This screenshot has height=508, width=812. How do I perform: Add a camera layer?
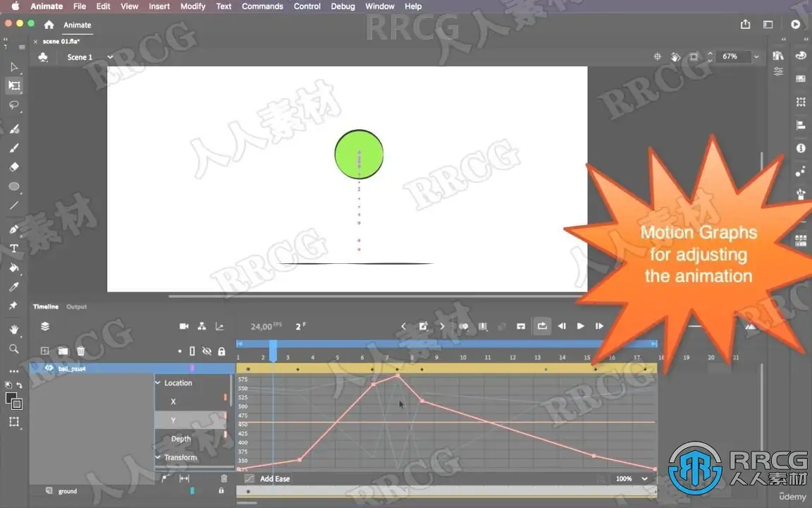[x=184, y=326]
